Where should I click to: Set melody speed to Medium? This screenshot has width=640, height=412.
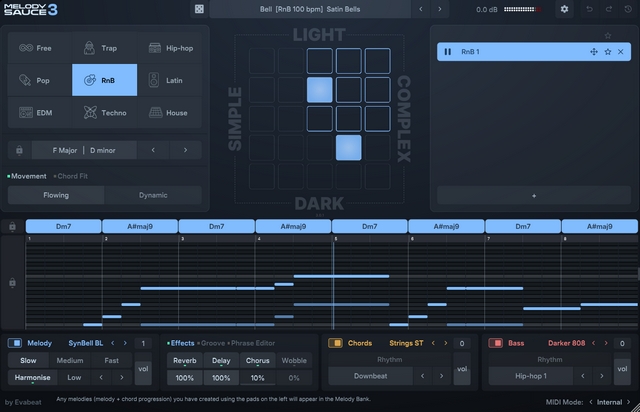click(70, 361)
